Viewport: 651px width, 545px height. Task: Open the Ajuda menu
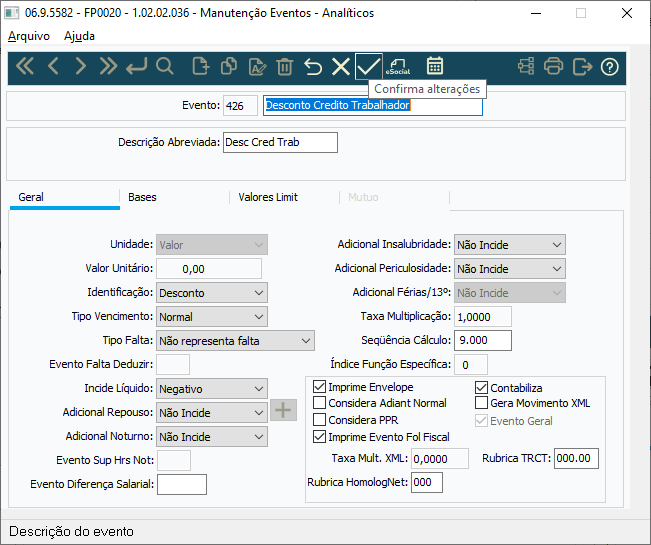pos(79,35)
